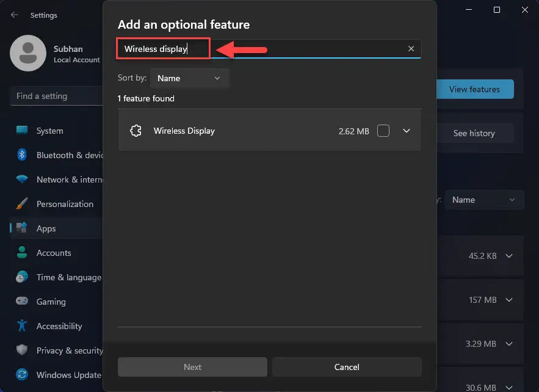539x392 pixels.
Task: Expand the 157 MB feature entry
Action: tap(508, 300)
